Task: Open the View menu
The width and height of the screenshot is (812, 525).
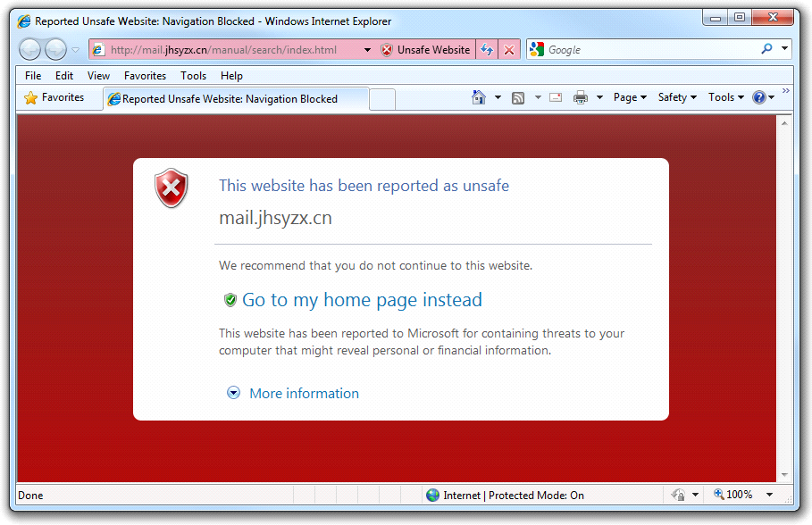Action: coord(98,76)
